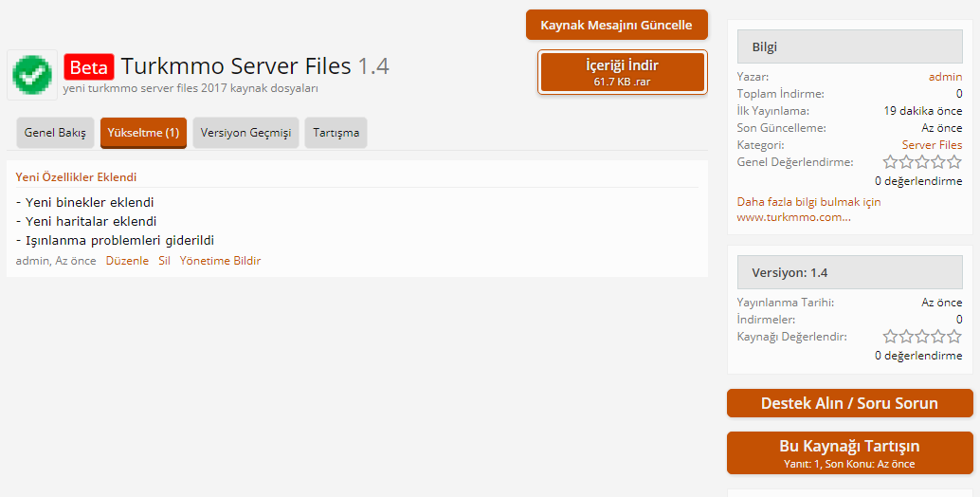Click 'admin, Az önce' post info
This screenshot has width=980, height=497.
(x=56, y=261)
